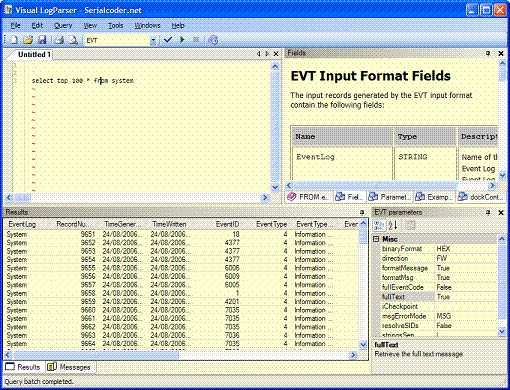
Task: Click the New document toolbar icon
Action: (14, 40)
